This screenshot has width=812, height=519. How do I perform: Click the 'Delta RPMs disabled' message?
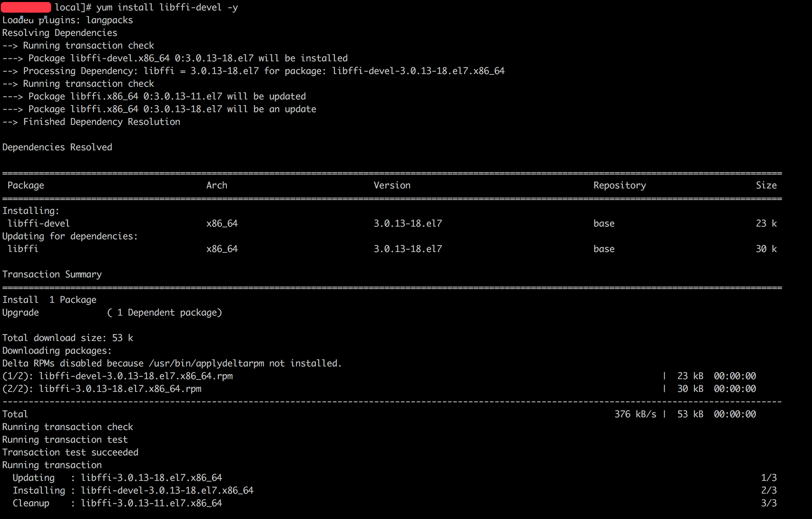[172, 363]
